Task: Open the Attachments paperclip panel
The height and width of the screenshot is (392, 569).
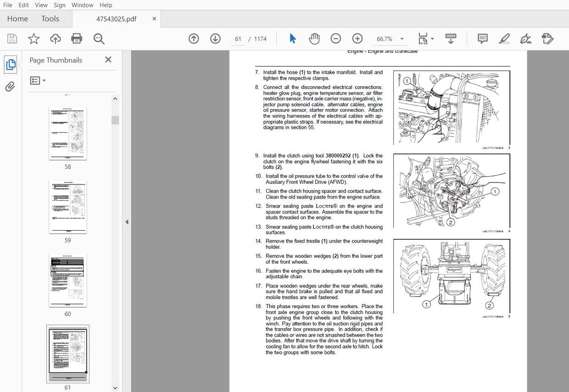Action: (10, 86)
